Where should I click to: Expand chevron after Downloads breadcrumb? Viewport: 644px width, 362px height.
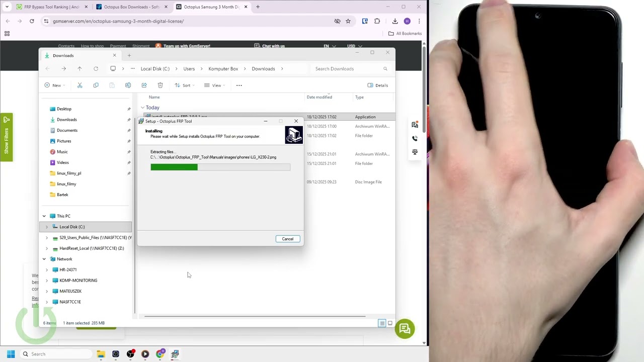coord(282,68)
